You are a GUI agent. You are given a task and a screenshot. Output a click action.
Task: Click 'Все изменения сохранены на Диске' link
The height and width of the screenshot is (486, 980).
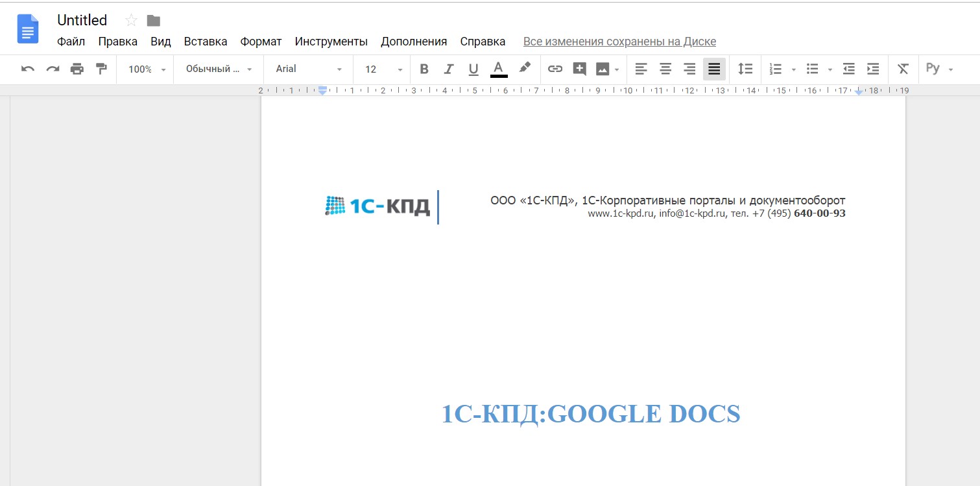619,42
